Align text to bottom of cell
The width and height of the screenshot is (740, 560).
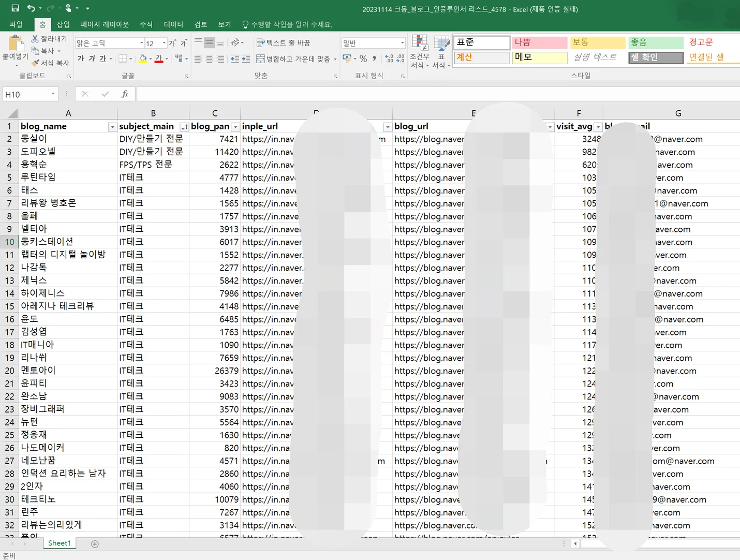[x=220, y=42]
